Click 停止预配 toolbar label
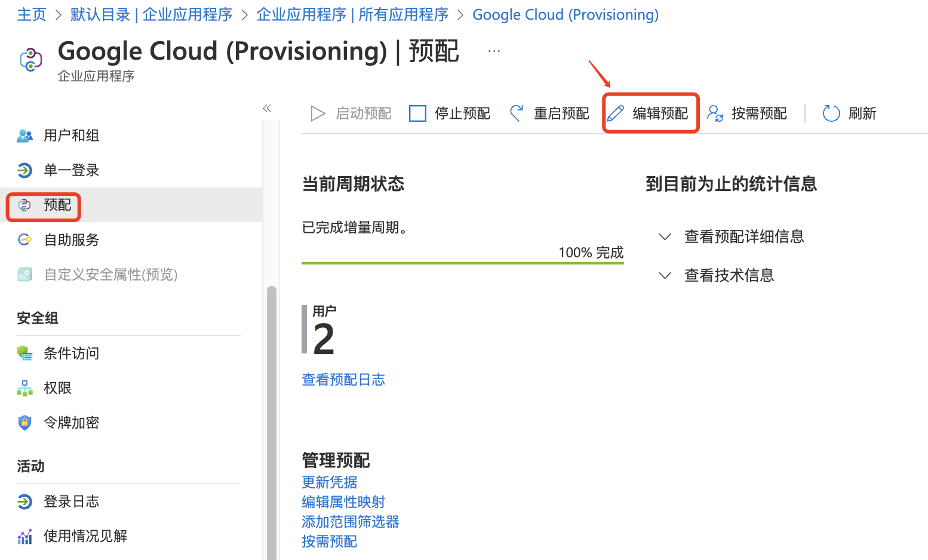Viewport: 928px width, 560px height. 462,113
